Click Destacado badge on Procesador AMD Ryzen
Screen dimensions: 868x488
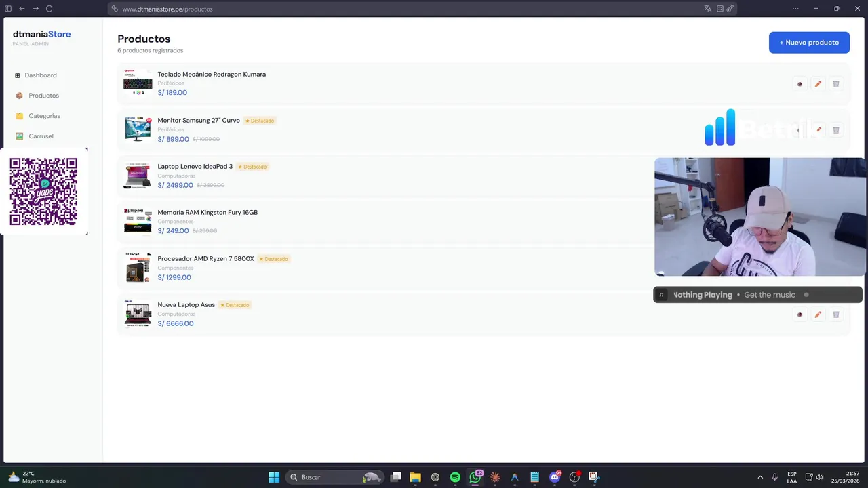pos(273,259)
